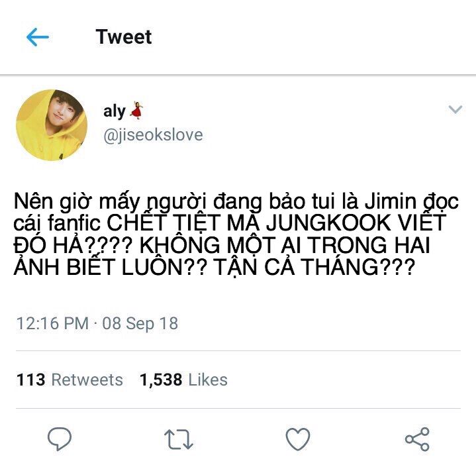The image size is (476, 469).
Task: Visit the @jiseokslove handle
Action: pyautogui.click(x=153, y=135)
